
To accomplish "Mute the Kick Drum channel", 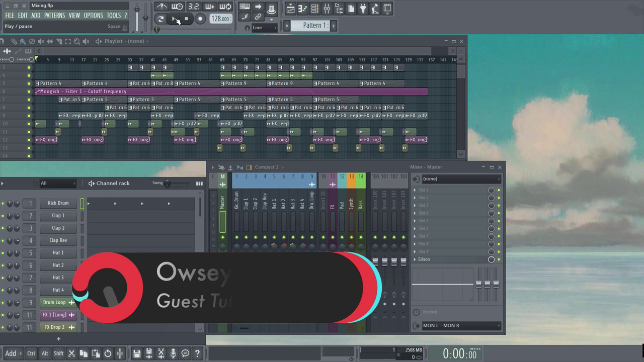I will [3, 204].
